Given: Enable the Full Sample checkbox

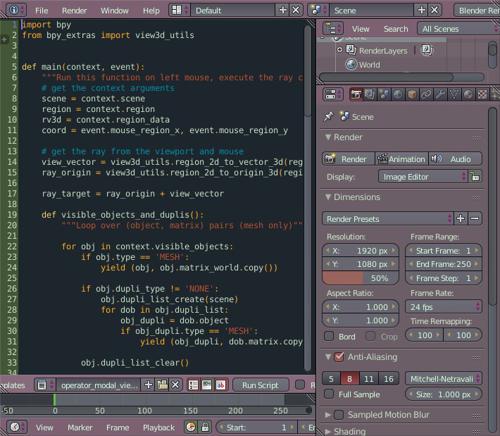Looking at the screenshot, I should pyautogui.click(x=329, y=394).
